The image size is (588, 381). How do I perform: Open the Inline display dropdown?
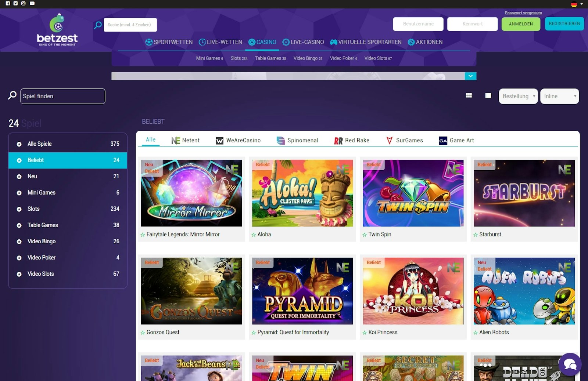(559, 96)
